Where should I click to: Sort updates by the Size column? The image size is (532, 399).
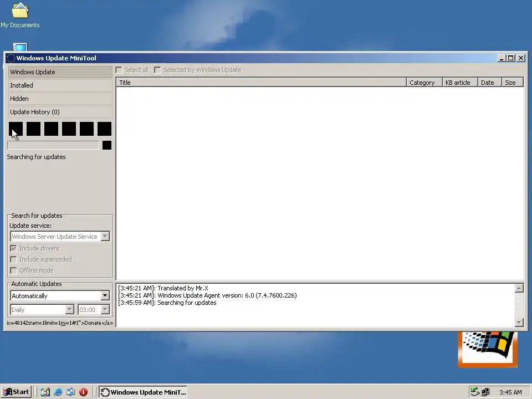pyautogui.click(x=512, y=83)
